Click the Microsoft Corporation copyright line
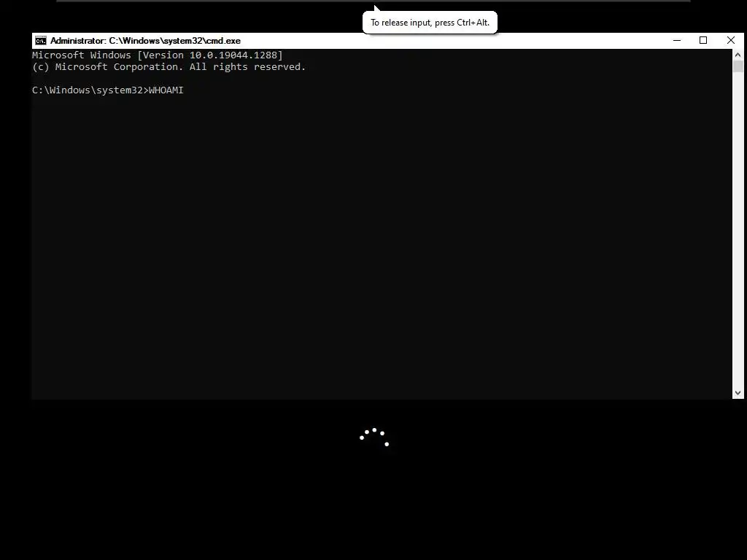The height and width of the screenshot is (560, 747). point(169,66)
